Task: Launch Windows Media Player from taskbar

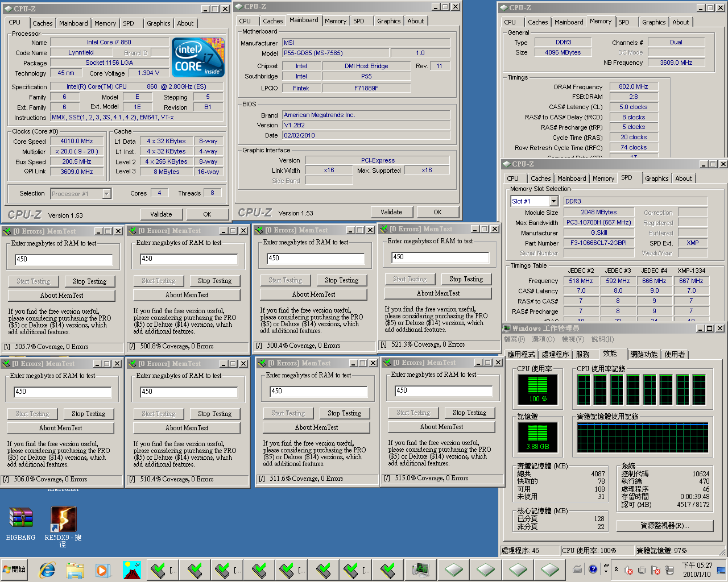Action: (x=102, y=569)
